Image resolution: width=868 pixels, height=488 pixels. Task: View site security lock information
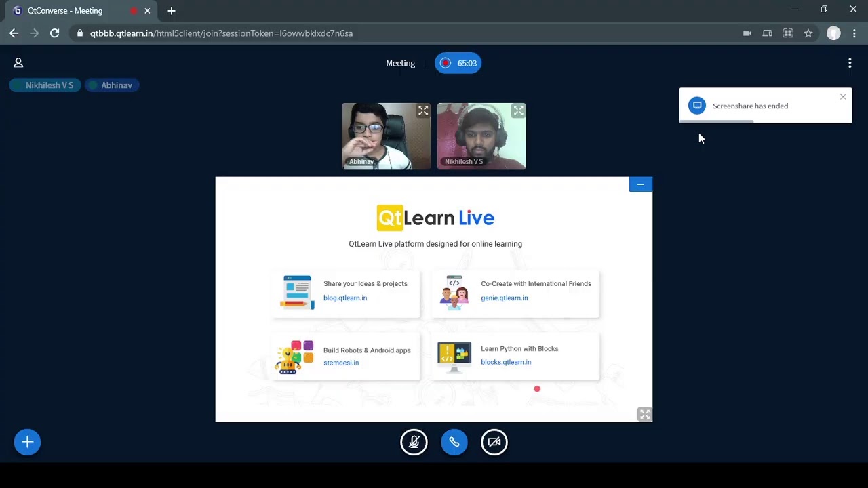(x=80, y=33)
